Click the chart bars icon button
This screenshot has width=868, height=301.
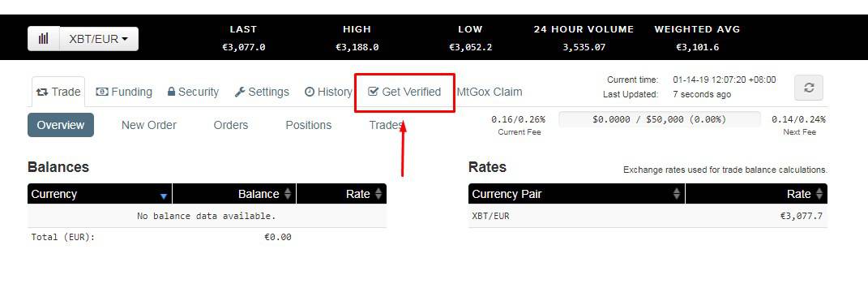click(x=44, y=39)
